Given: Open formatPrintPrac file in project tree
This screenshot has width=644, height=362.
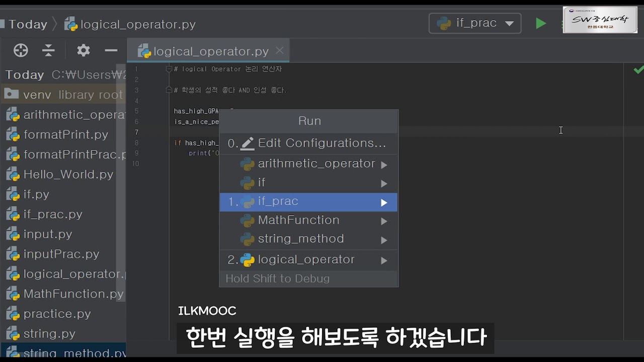Looking at the screenshot, I should coord(63,154).
